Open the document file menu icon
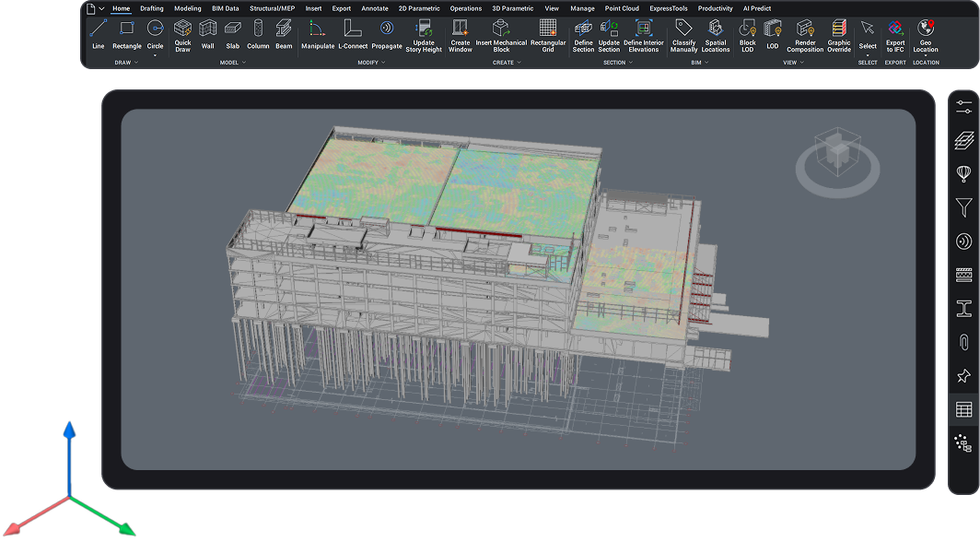The width and height of the screenshot is (980, 542). point(90,8)
